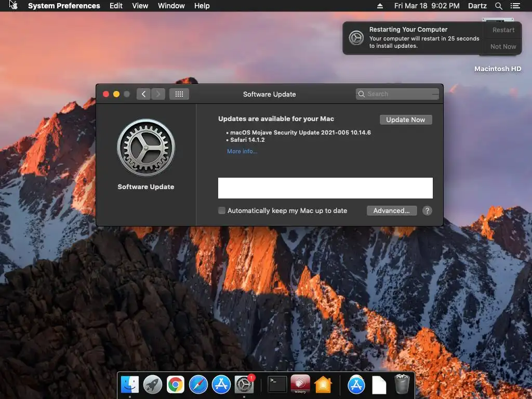Click the white progress area box
532x399 pixels.
tap(325, 188)
